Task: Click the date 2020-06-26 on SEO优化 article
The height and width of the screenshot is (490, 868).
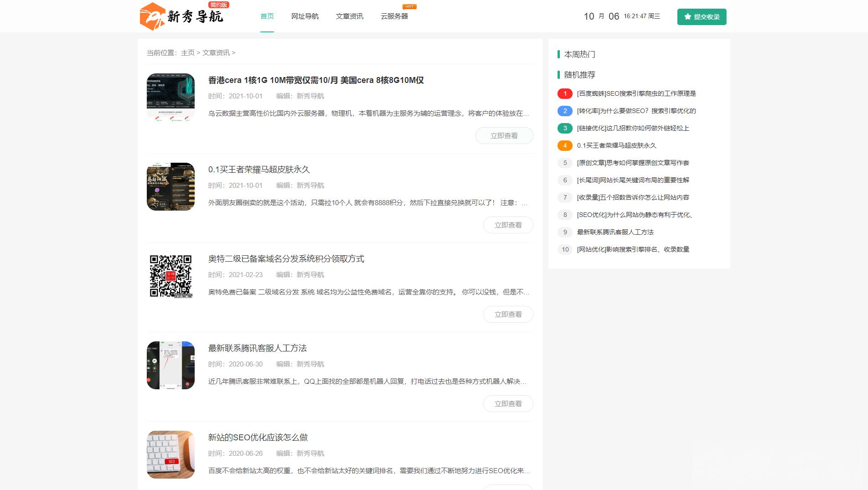Action: pos(246,454)
